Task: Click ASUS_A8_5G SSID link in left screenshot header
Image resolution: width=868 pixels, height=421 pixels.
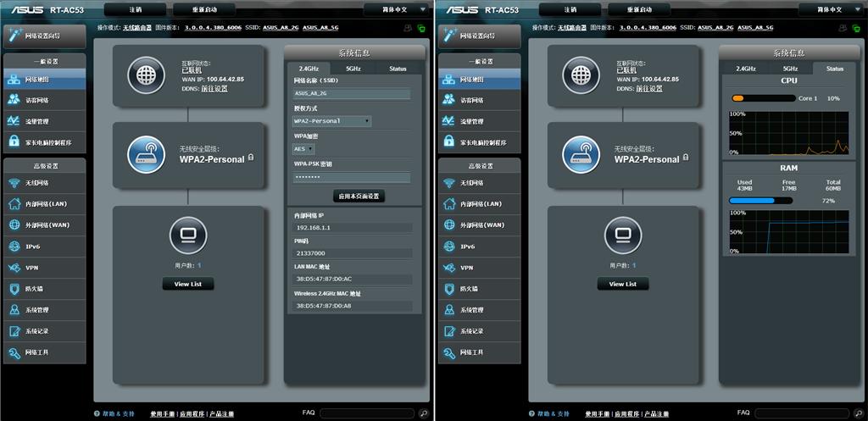Action: [320, 28]
